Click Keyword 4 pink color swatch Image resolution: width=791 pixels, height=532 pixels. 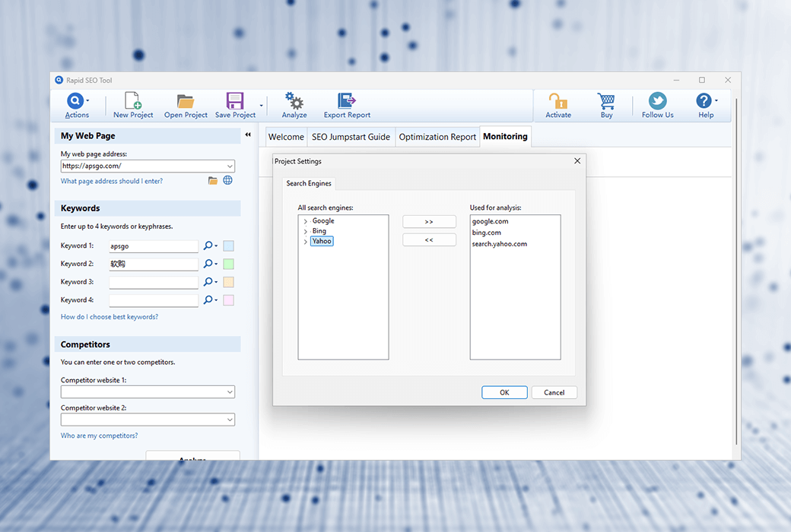tap(228, 300)
